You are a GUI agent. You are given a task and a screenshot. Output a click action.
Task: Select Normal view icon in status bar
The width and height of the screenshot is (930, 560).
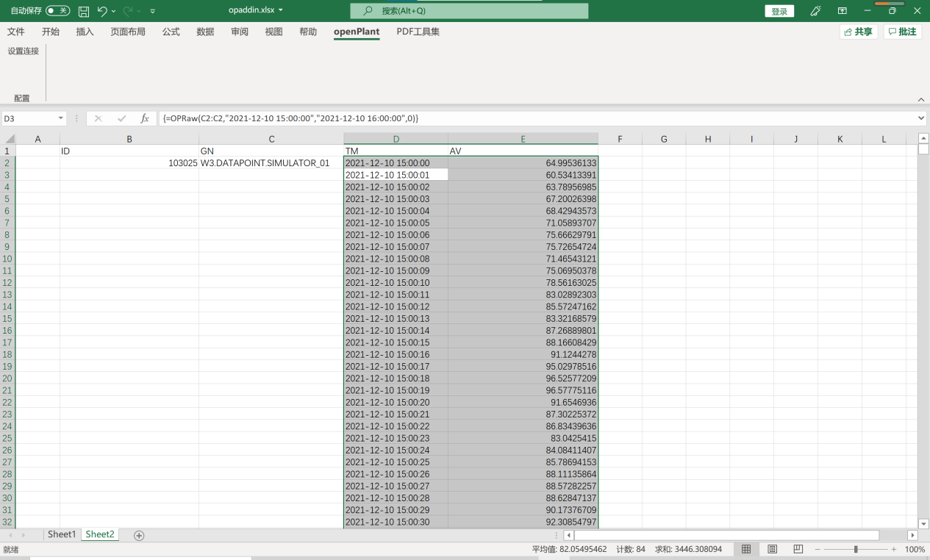point(746,549)
